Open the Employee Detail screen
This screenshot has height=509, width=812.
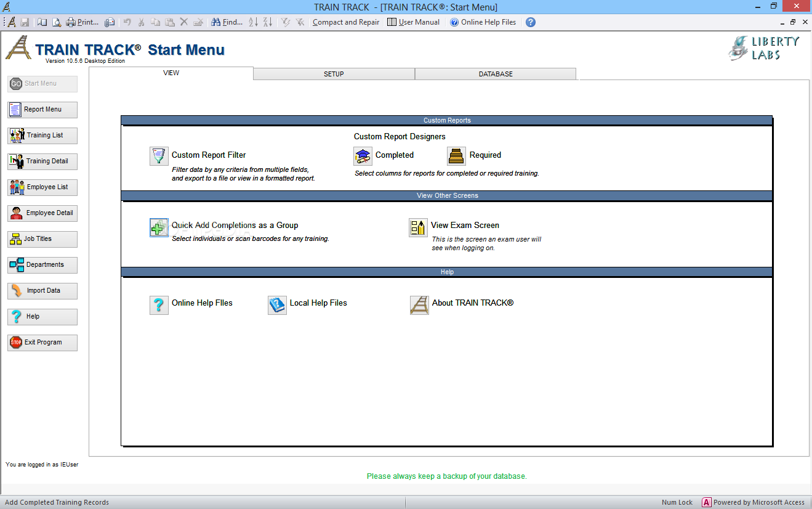point(42,213)
